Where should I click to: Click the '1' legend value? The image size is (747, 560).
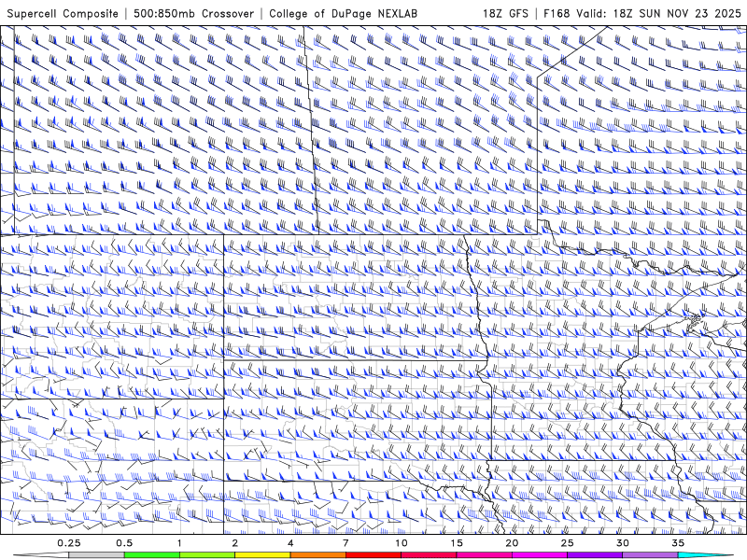click(179, 543)
